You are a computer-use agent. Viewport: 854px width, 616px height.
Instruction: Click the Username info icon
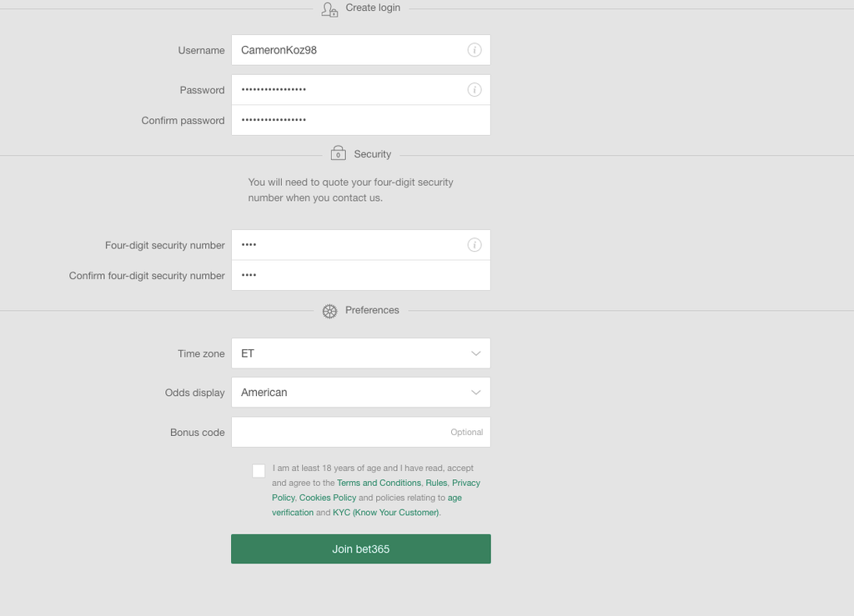tap(475, 50)
